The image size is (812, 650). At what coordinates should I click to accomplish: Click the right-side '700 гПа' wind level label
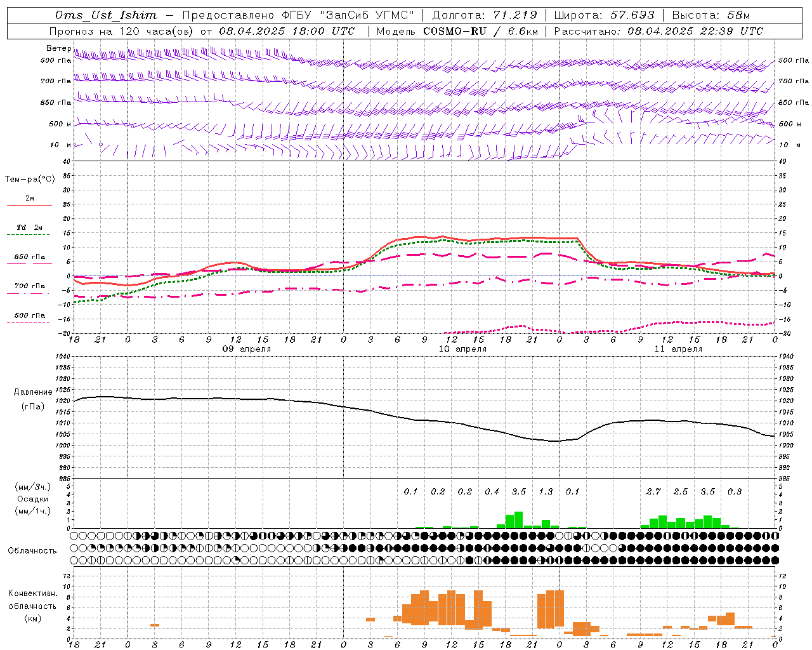(794, 81)
